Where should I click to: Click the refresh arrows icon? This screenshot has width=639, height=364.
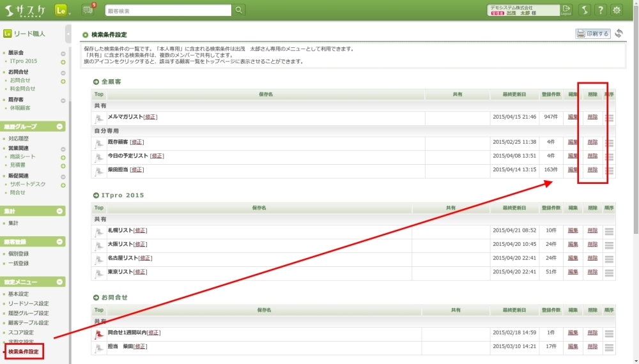pyautogui.click(x=619, y=34)
